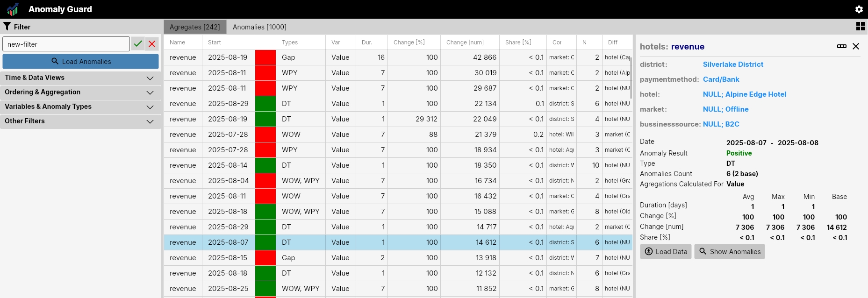The image size is (868, 298).
Task: Click the hotels: revenue panel title
Action: 672,47
